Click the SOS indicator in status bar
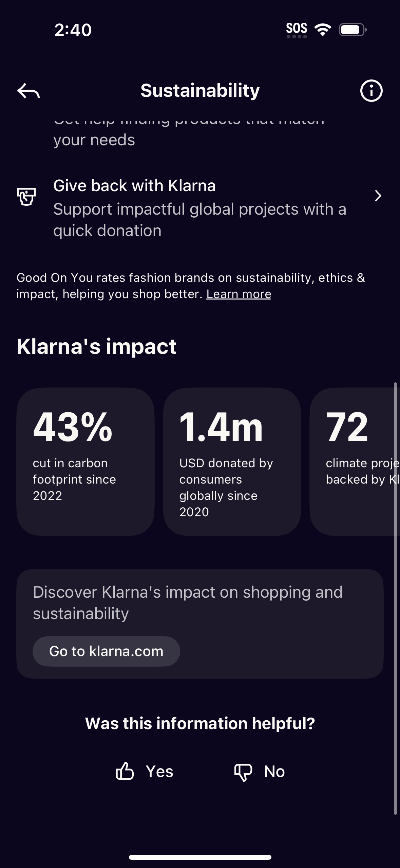Image resolution: width=400 pixels, height=868 pixels. point(296,29)
